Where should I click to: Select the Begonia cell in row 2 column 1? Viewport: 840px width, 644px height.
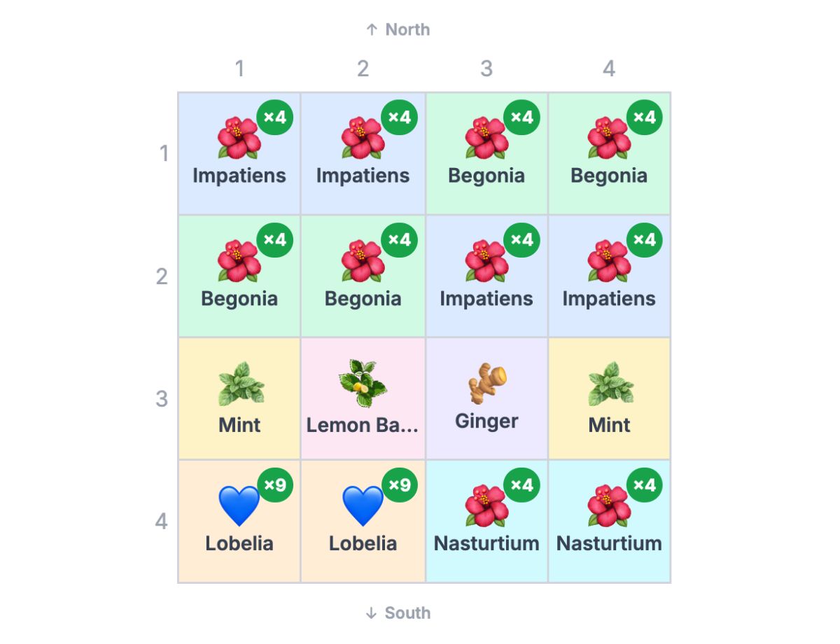[x=239, y=276]
